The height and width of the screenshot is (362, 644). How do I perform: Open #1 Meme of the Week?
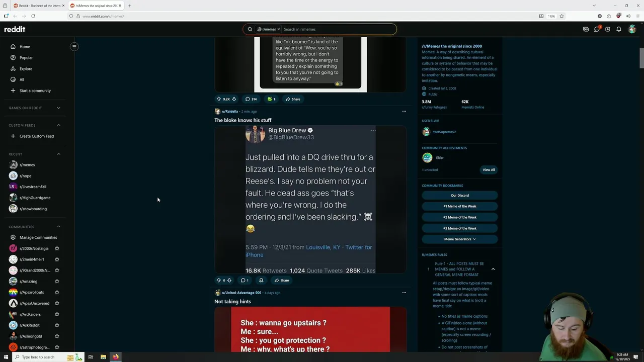460,206
